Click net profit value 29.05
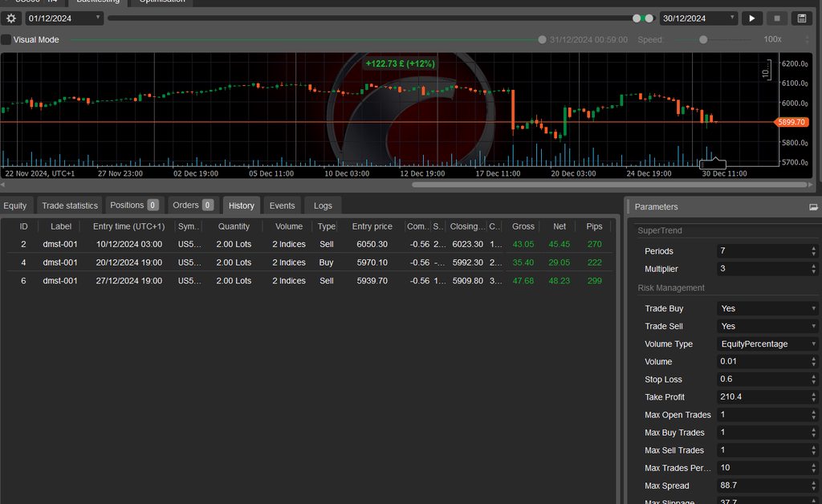The image size is (822, 504). [x=559, y=262]
